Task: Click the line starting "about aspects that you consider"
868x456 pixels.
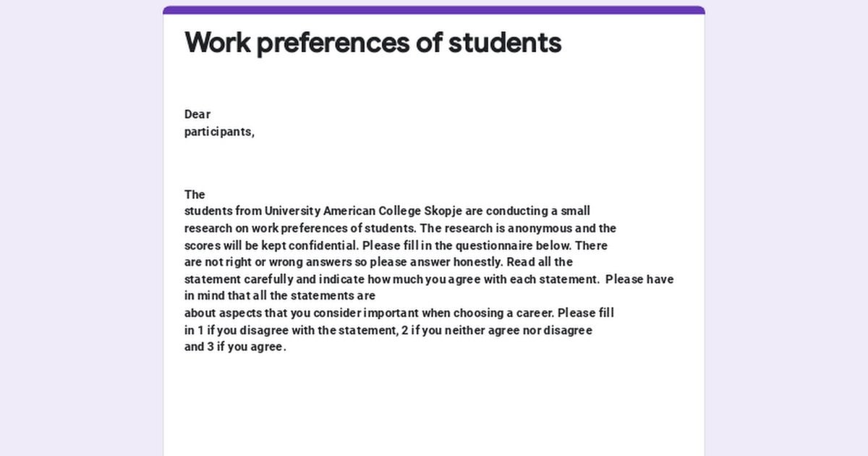Action: point(399,313)
